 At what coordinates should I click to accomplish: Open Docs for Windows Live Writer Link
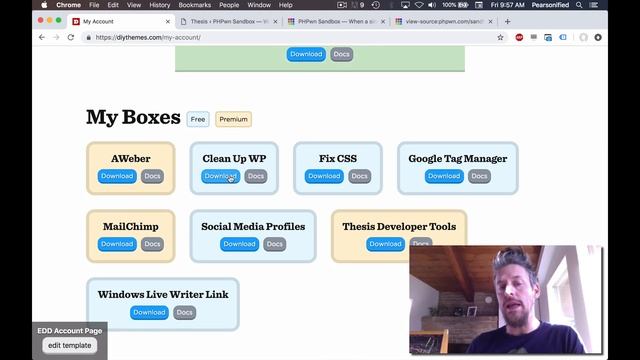point(184,312)
